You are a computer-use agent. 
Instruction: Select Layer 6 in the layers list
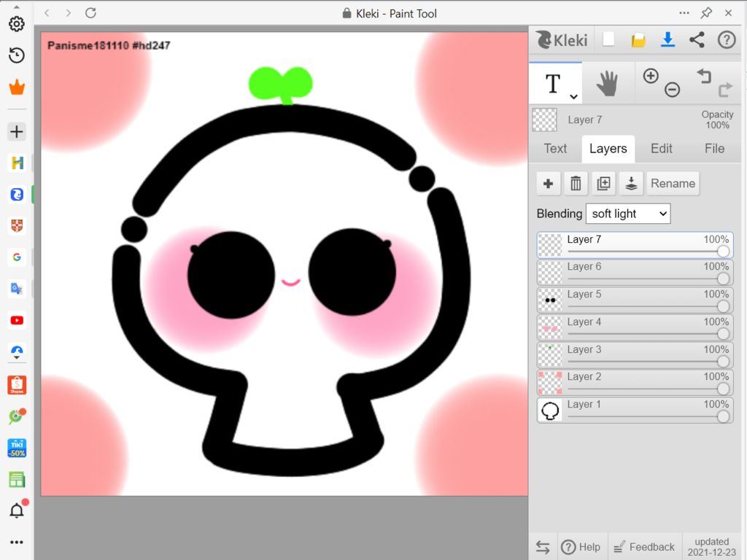635,273
